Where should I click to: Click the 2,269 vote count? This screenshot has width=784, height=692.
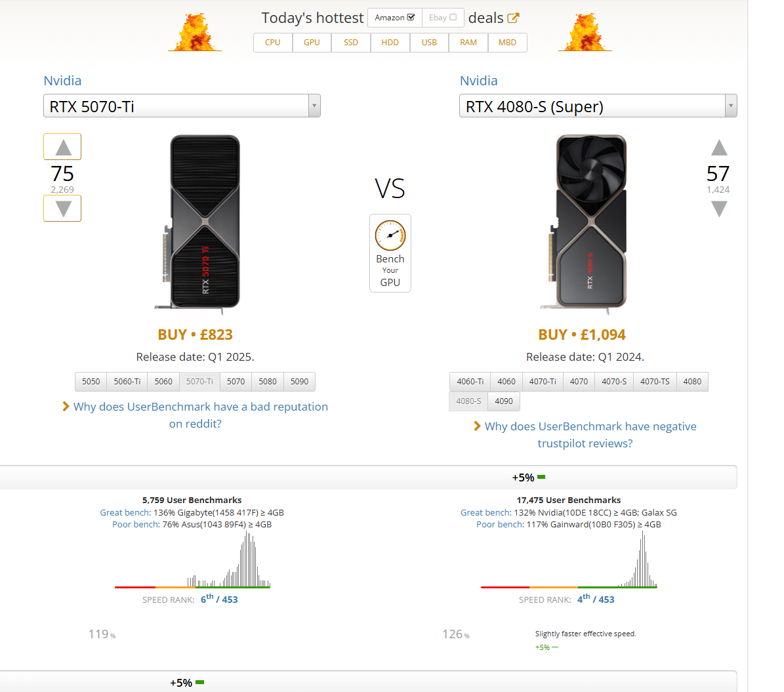(62, 190)
